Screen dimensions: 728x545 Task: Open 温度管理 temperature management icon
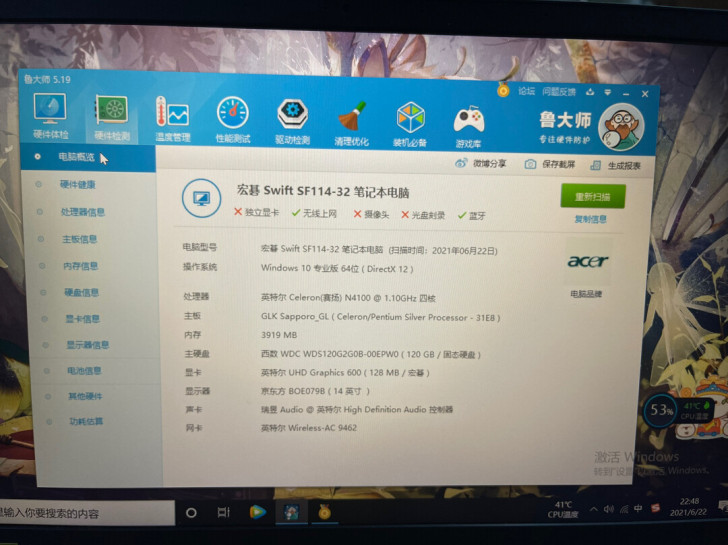(x=172, y=119)
